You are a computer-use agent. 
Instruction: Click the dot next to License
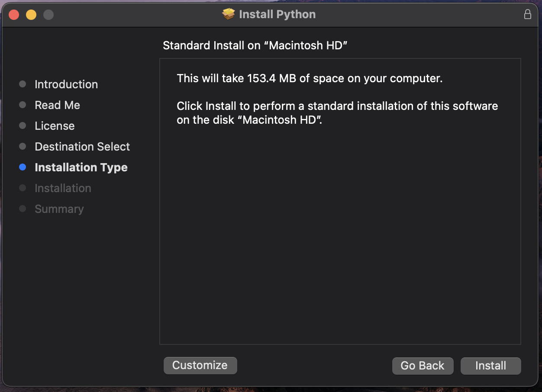pyautogui.click(x=22, y=125)
